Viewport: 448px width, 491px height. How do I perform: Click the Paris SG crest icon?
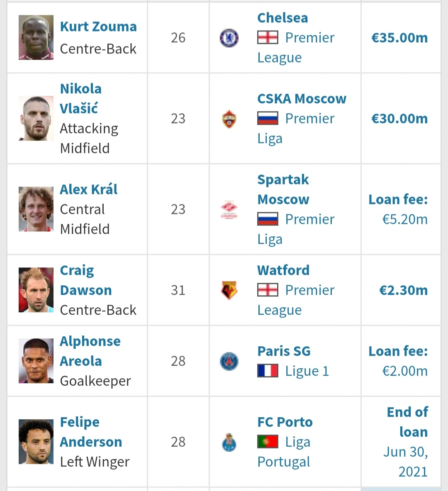[229, 361]
